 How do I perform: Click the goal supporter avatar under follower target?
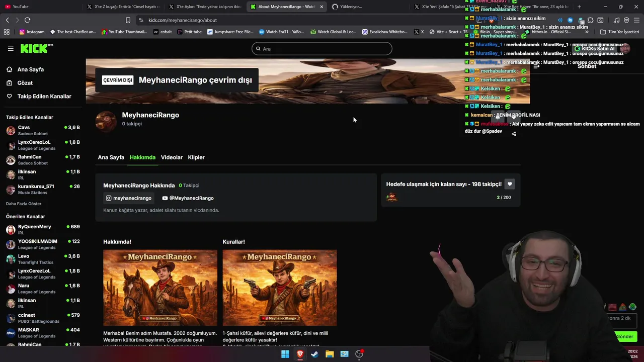point(392,197)
